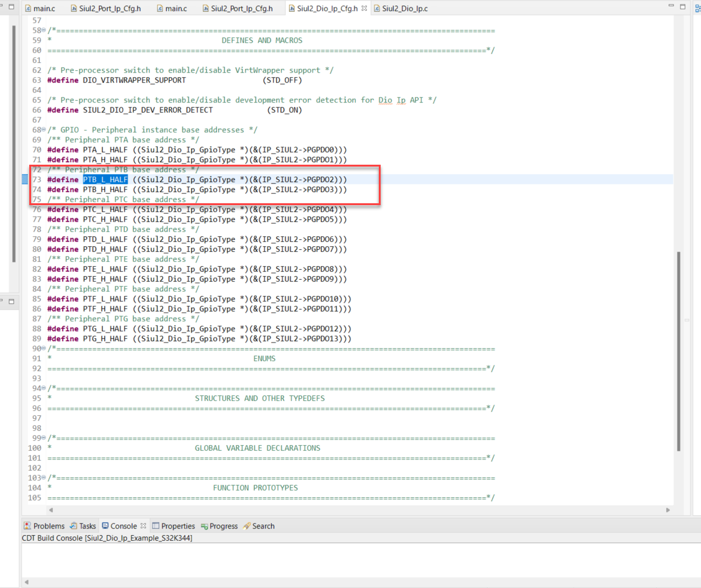Click the STRUCTURES AND OTHER TYPEDEFS heading

[260, 398]
